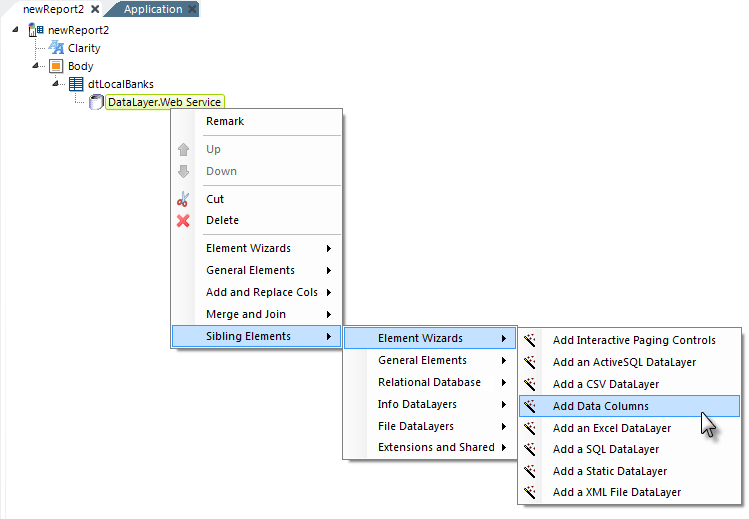Click wizard wand icon beside Add a CSV DataLayer

click(530, 384)
